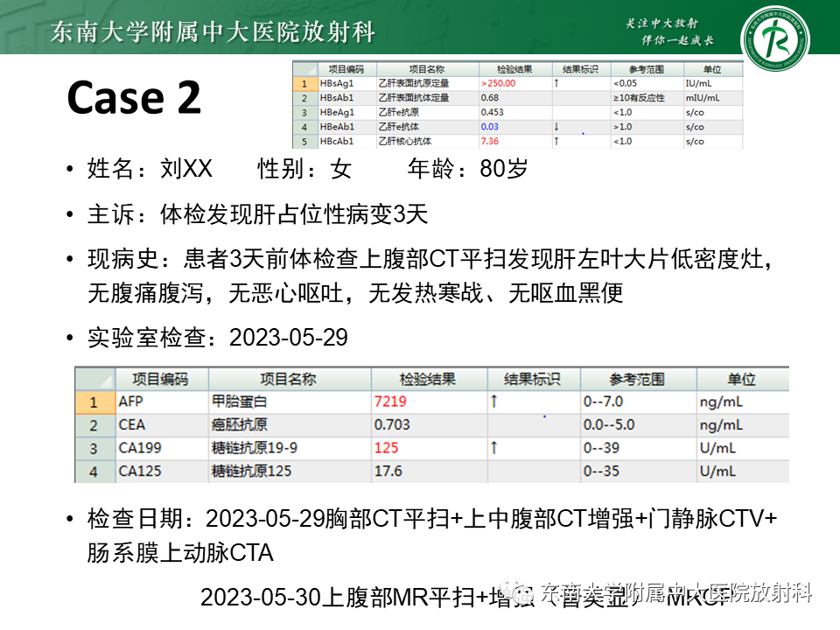Click the reference range <0.05

[x=625, y=84]
